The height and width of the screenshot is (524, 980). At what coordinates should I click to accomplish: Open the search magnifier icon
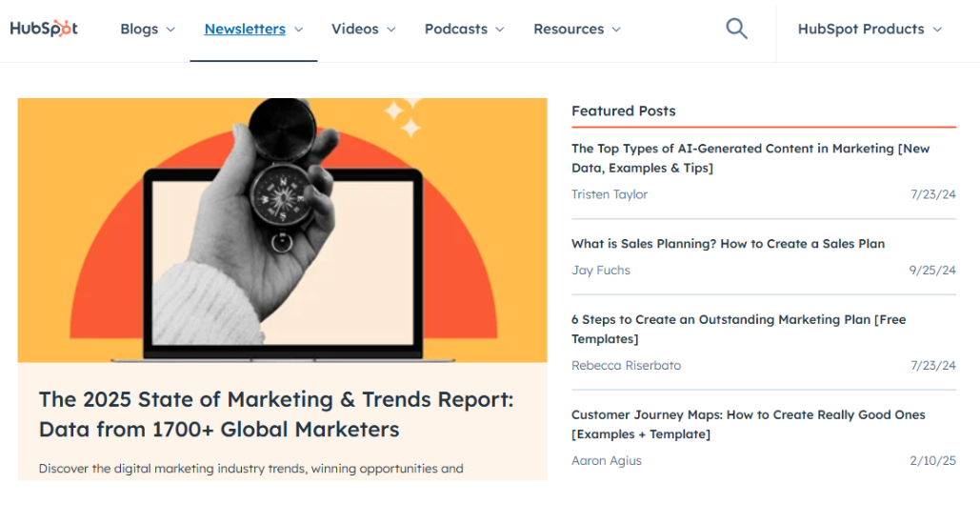[x=736, y=29]
